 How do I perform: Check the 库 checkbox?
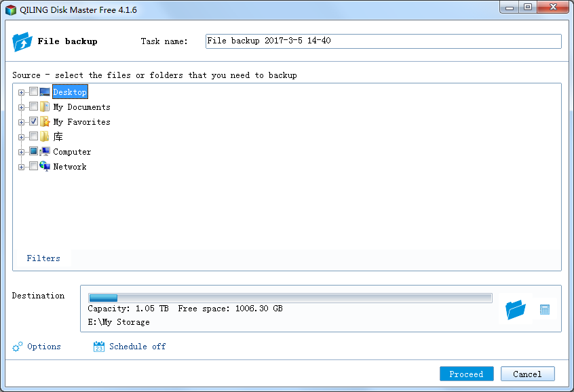tap(33, 136)
